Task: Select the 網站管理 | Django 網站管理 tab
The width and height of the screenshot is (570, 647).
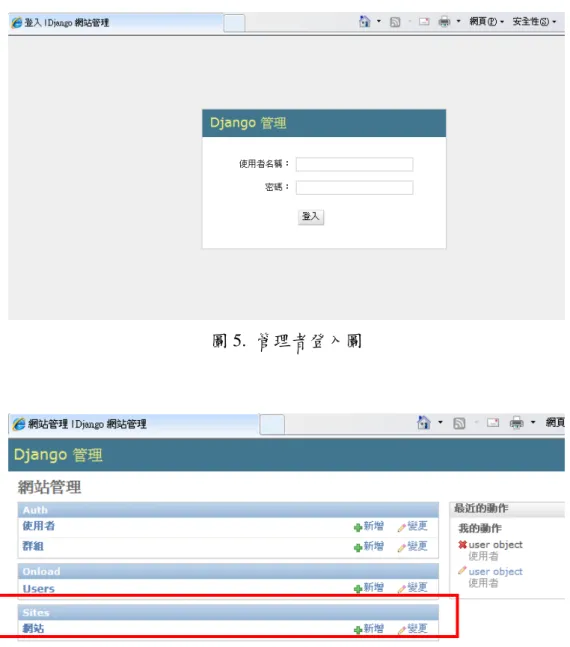Action: [x=134, y=424]
